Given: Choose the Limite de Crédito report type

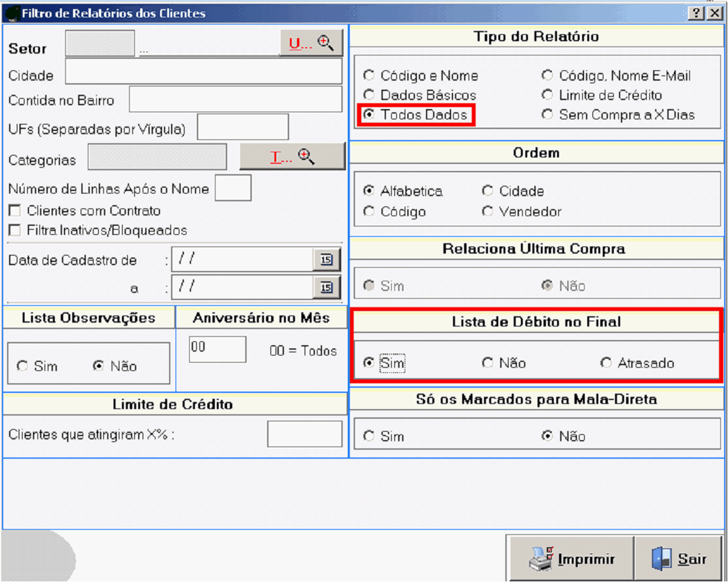Looking at the screenshot, I should (x=547, y=95).
